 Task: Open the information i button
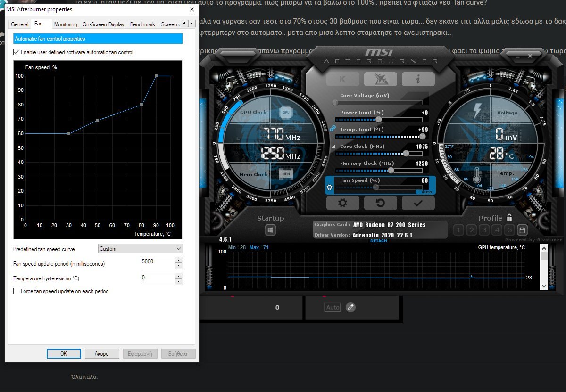click(418, 79)
